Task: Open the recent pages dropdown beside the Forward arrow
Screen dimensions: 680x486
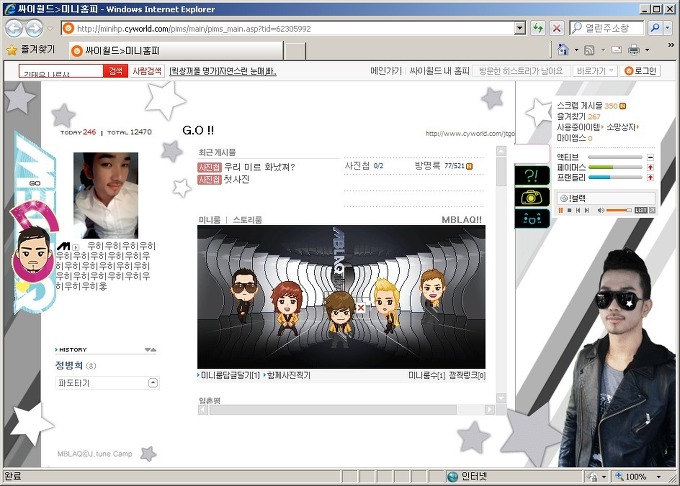Action: pos(50,29)
